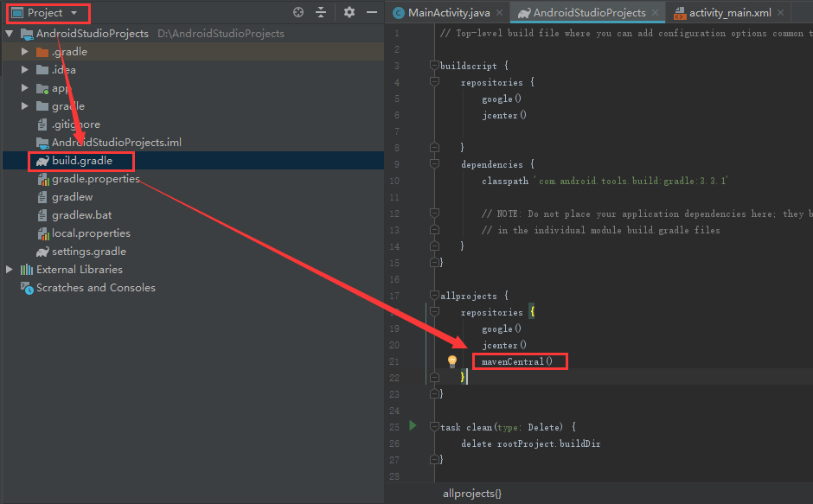Viewport: 813px width, 504px height.
Task: Expand External Libraries
Action: (x=8, y=269)
